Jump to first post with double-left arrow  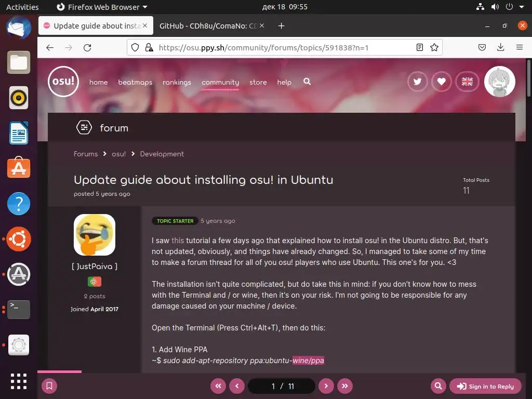coord(218,386)
